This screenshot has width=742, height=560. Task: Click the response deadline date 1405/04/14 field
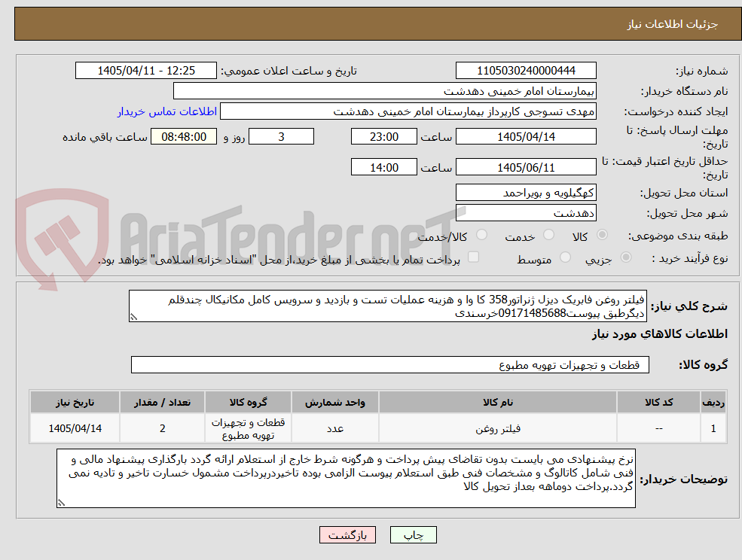(526, 137)
